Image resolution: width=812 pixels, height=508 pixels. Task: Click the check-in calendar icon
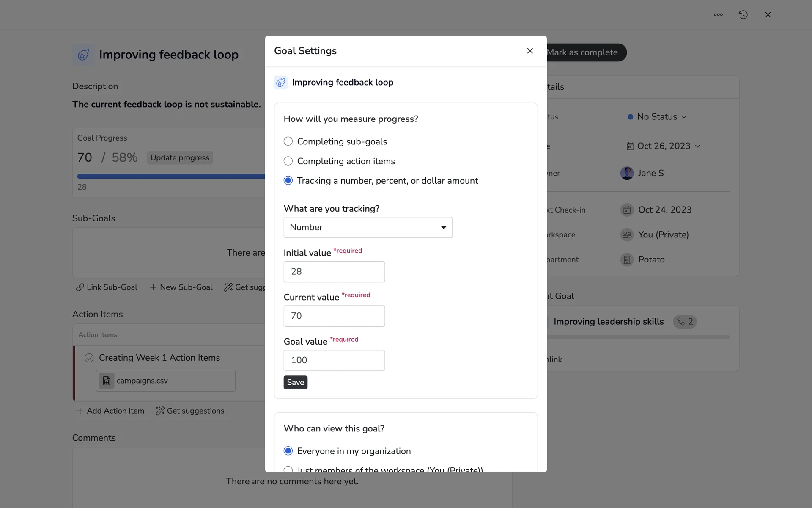[x=627, y=210]
